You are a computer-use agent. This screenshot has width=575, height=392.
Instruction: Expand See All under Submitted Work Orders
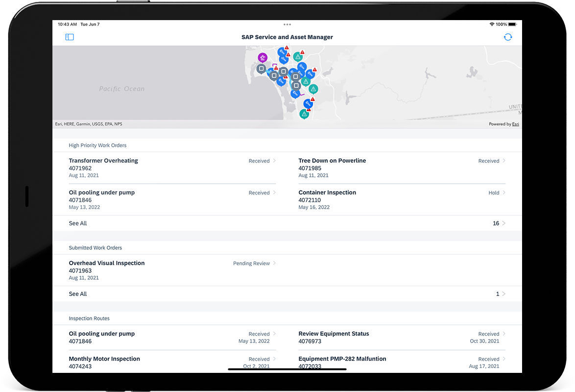pos(77,294)
